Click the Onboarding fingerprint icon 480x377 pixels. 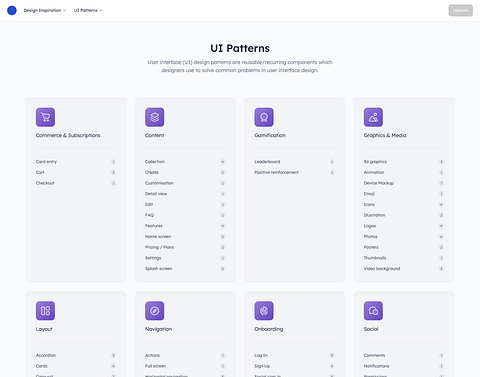(x=264, y=311)
